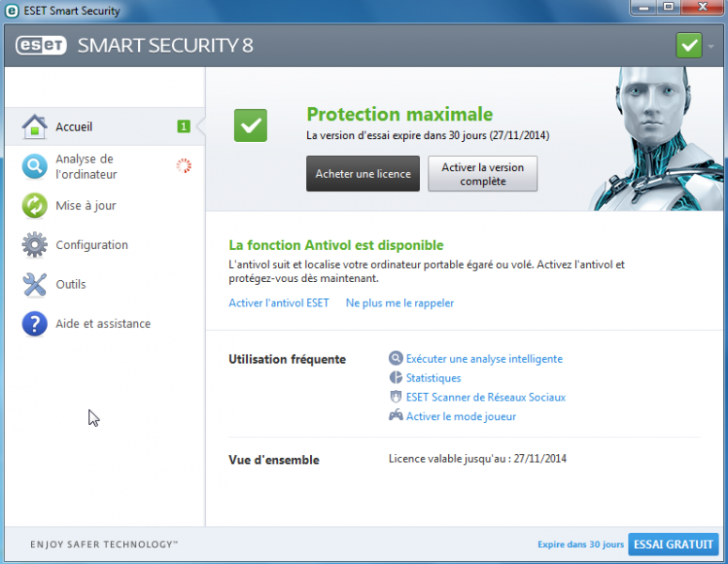Click the green protection status checkmark icon

click(x=251, y=125)
